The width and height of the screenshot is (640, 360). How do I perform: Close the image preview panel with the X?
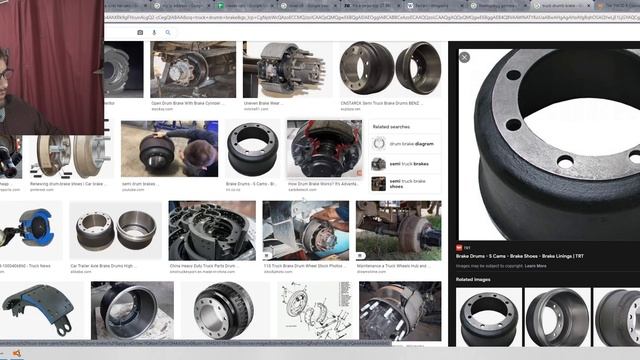[464, 57]
